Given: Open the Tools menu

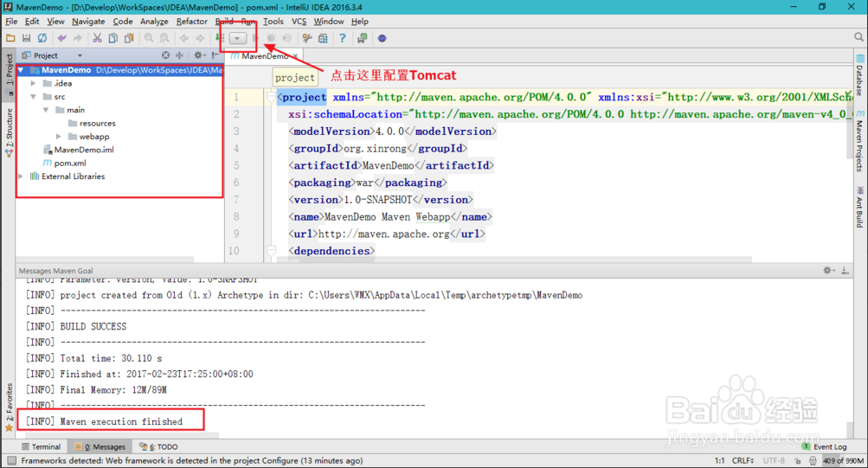Looking at the screenshot, I should (273, 21).
